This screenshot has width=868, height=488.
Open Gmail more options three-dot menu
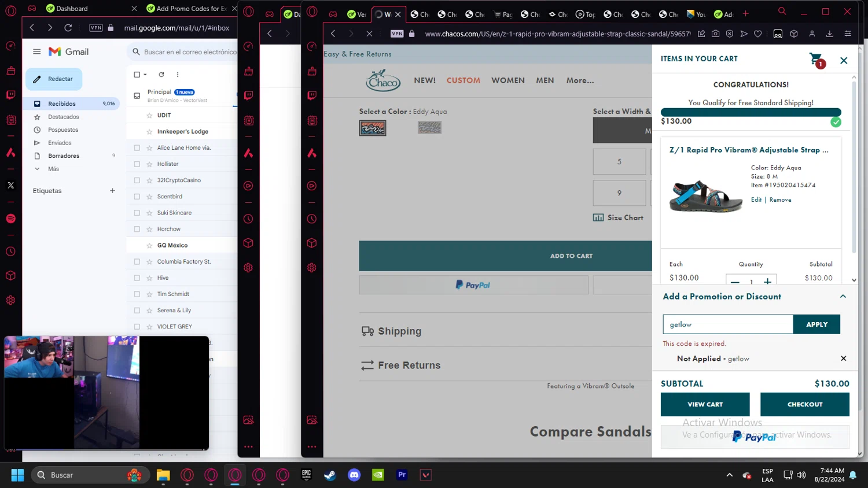[x=178, y=75]
